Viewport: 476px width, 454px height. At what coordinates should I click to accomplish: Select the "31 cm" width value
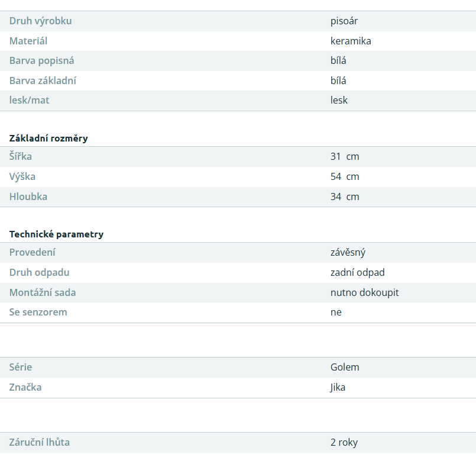(x=345, y=157)
